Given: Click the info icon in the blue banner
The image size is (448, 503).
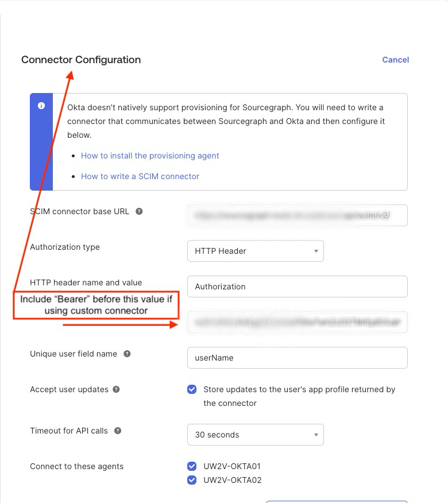Looking at the screenshot, I should pos(41,106).
